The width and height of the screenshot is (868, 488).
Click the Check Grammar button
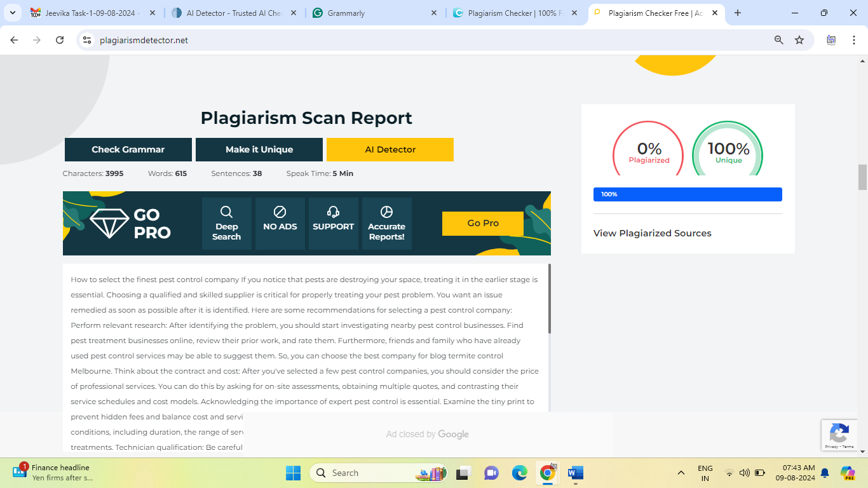(128, 149)
